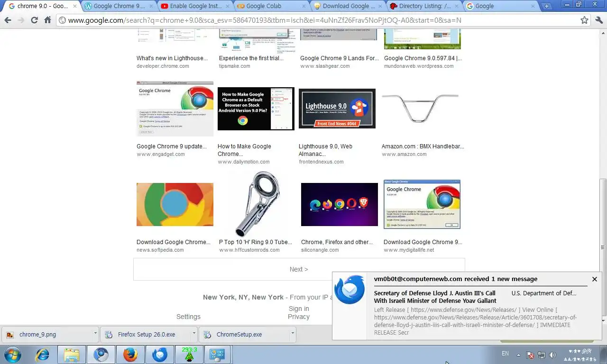Click the Next > results link
The image size is (607, 364).
(299, 269)
